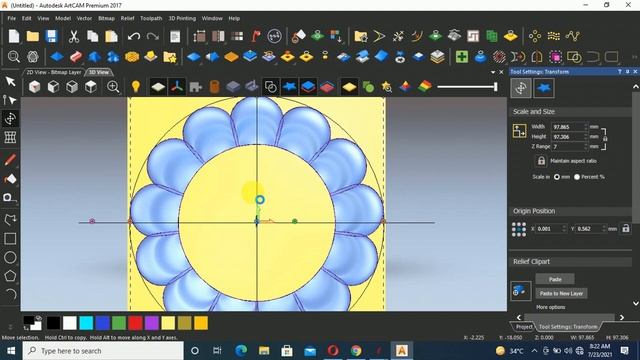Open the view tabs dropdown arrow
This screenshot has width=640, height=360.
pos(493,72)
